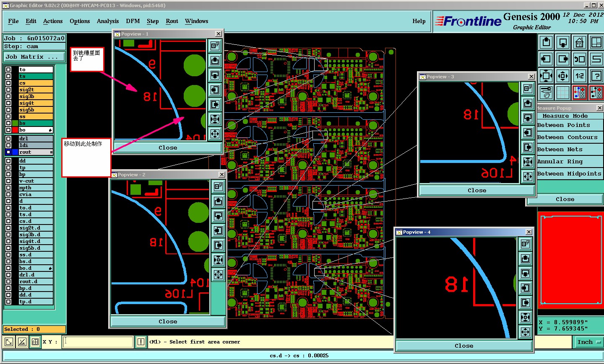Click the pan left icon in main toolbar
This screenshot has width=604, height=364.
pyautogui.click(x=546, y=59)
